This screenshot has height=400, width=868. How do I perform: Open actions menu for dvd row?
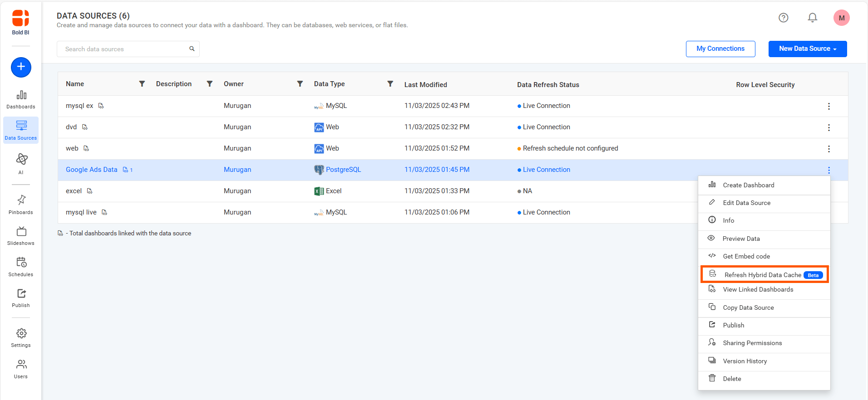[829, 127]
